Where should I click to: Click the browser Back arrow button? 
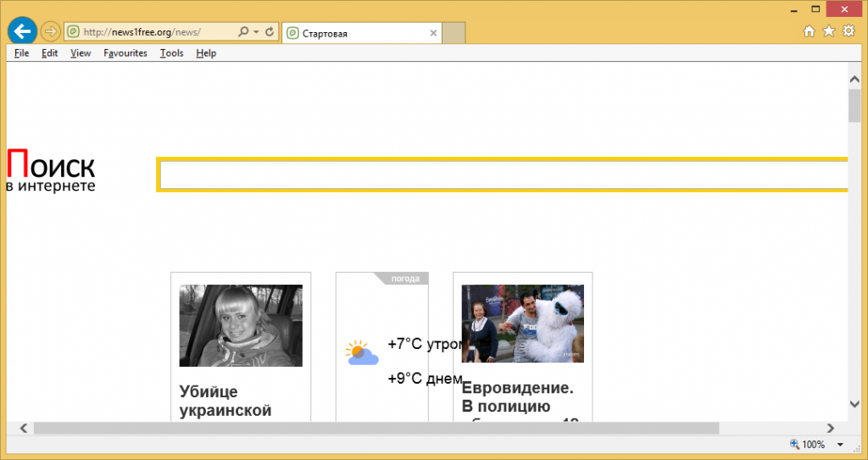[21, 31]
